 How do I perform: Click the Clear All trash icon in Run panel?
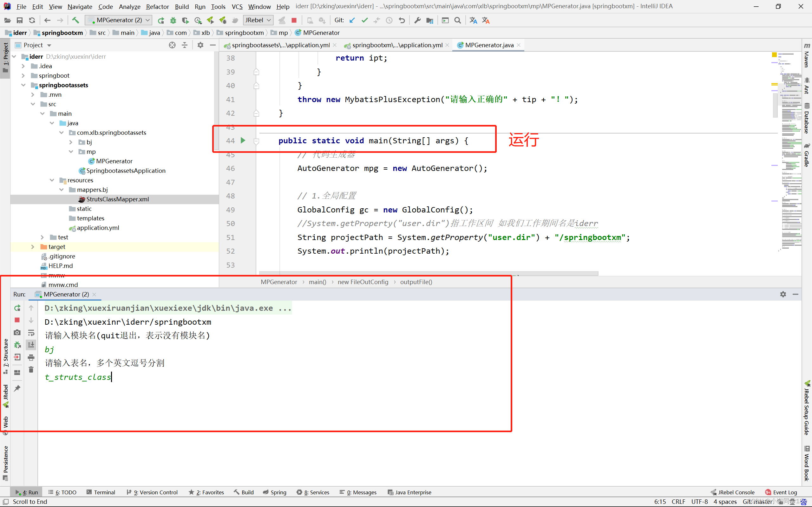31,369
